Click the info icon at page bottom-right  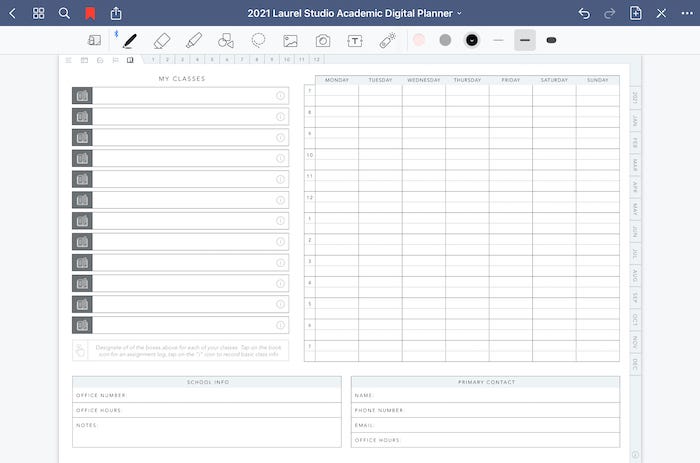tap(635, 455)
